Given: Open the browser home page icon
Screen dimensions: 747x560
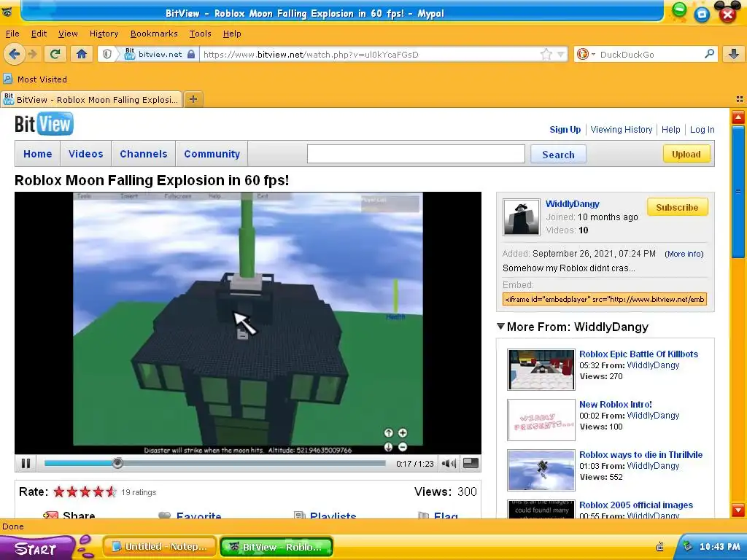Looking at the screenshot, I should pyautogui.click(x=82, y=54).
